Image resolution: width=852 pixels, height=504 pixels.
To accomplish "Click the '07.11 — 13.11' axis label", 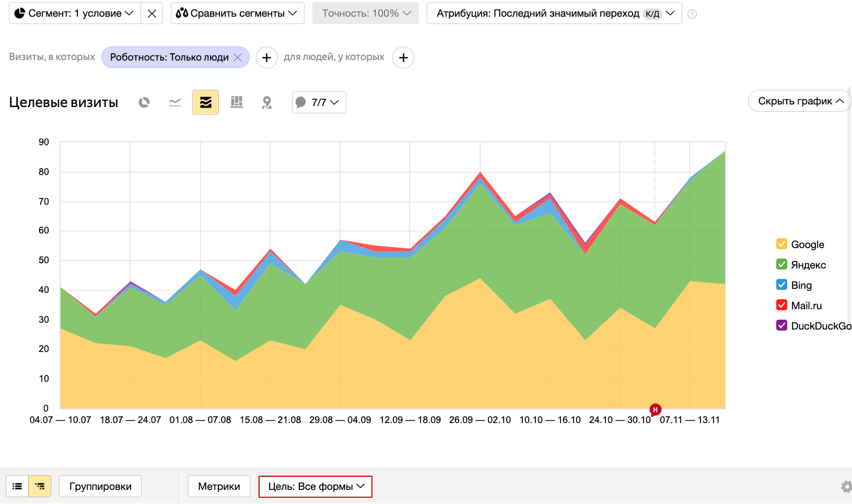I will [690, 420].
